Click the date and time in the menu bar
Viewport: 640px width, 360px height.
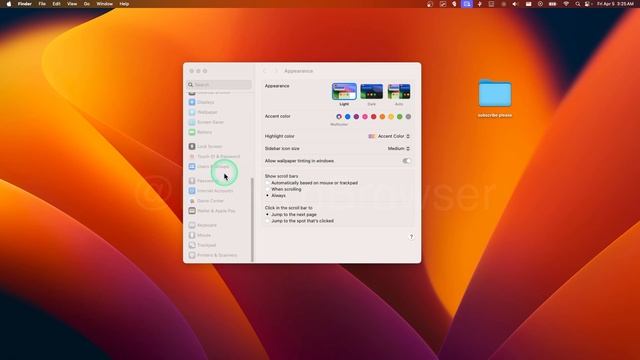[x=615, y=4]
